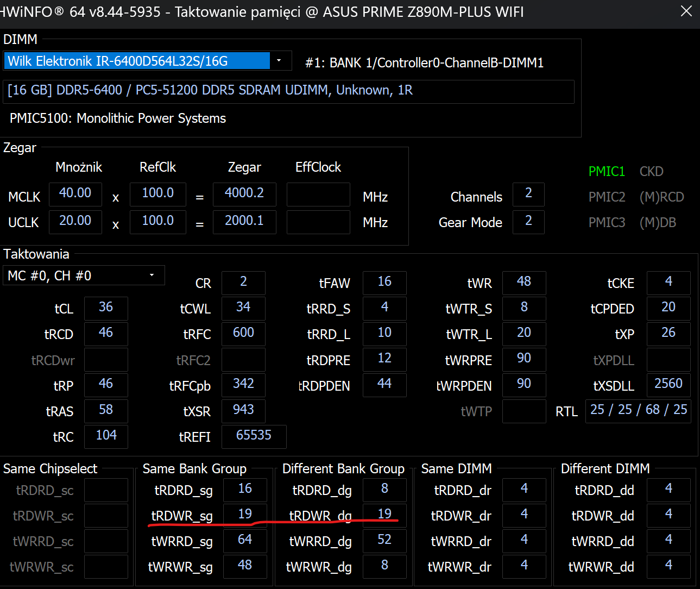Select the tCL value field
Screen dimensions: 700x589
point(106,308)
